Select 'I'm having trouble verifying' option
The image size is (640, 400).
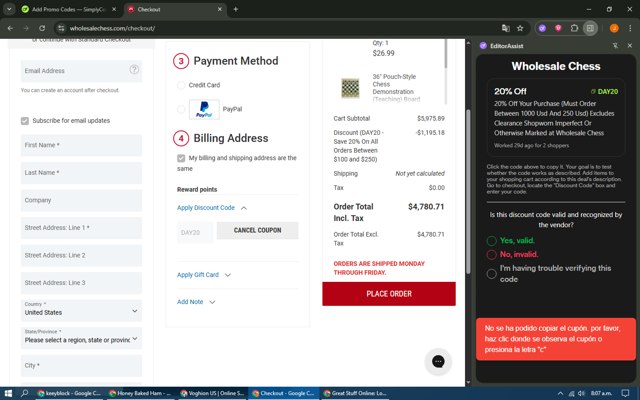(x=491, y=274)
